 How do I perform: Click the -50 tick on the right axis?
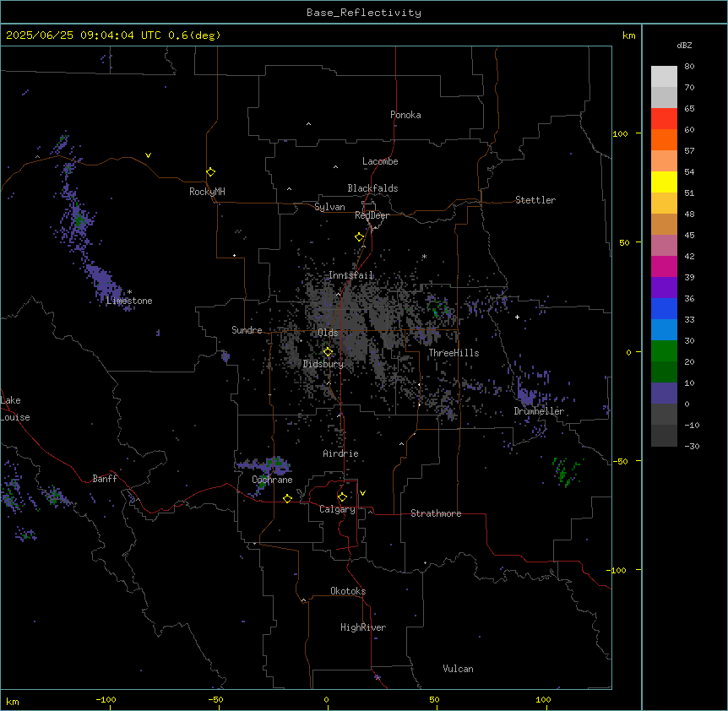(x=620, y=461)
